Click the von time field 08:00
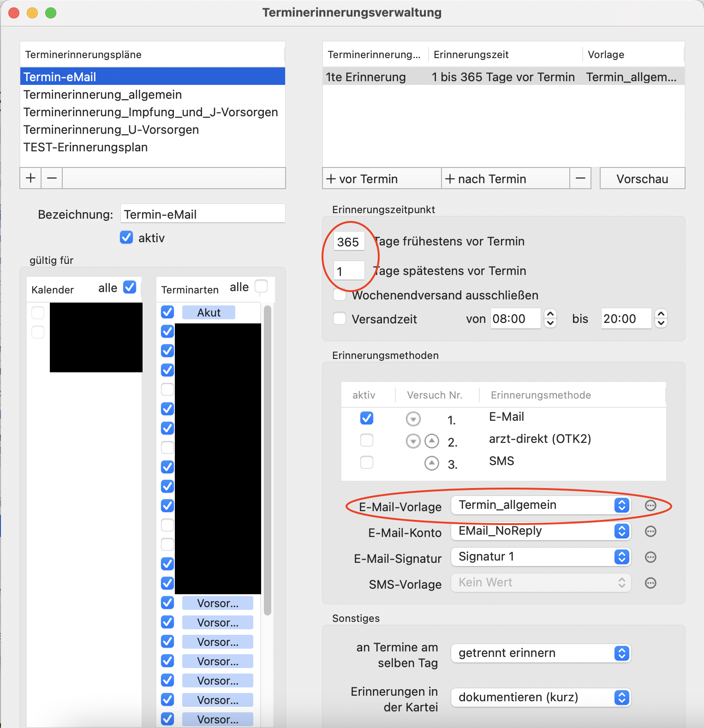 [x=515, y=318]
